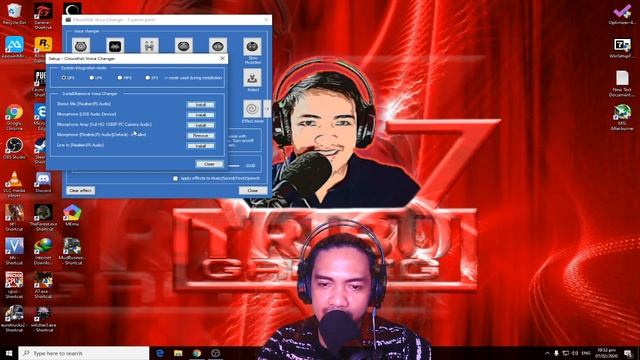
Task: Open TheForest.exe shortcut icon
Action: pos(43,218)
